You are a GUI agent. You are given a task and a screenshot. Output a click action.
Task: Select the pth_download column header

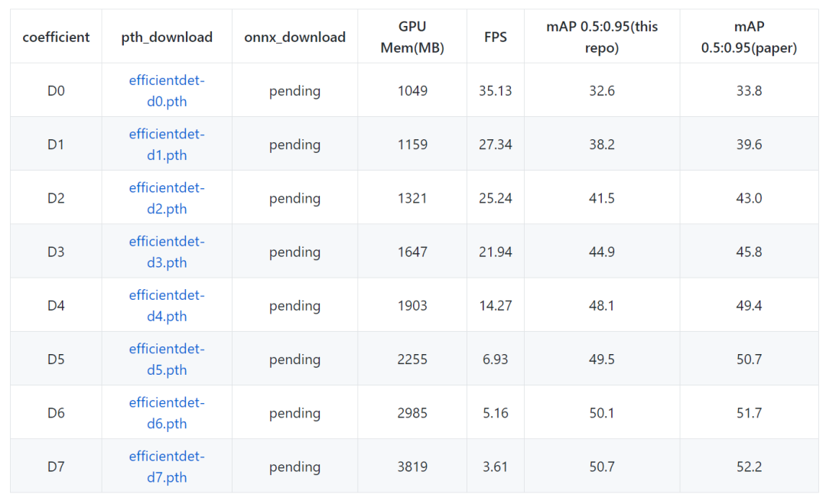pos(167,37)
